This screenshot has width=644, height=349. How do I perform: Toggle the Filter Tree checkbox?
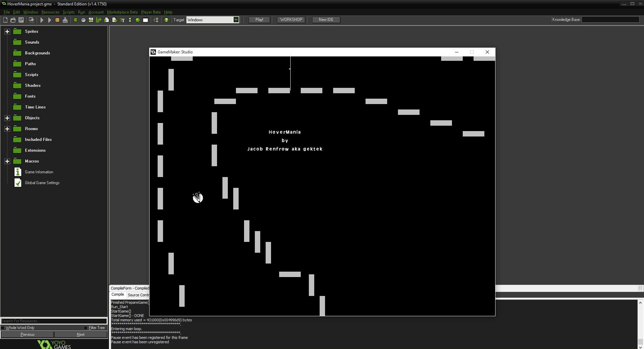click(86, 328)
